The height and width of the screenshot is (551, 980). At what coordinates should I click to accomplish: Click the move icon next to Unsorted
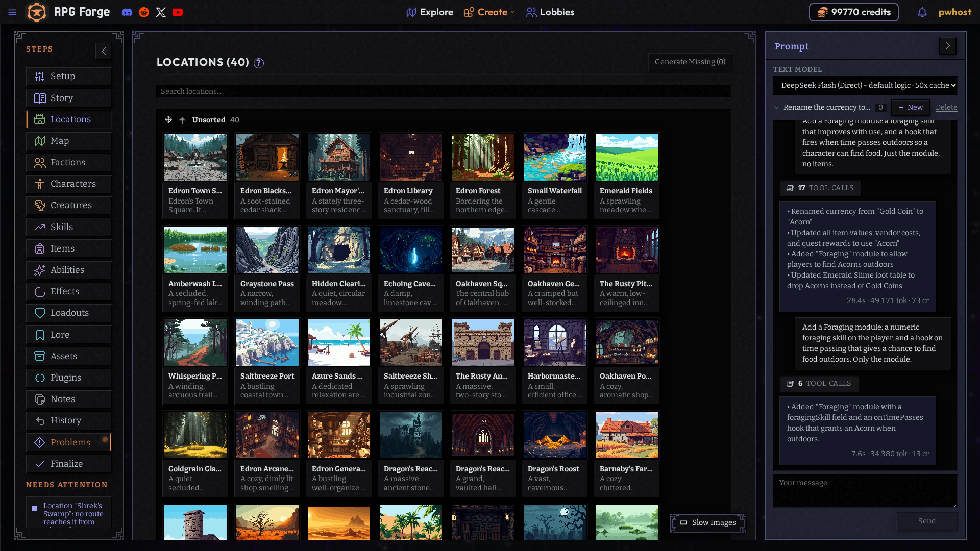168,119
